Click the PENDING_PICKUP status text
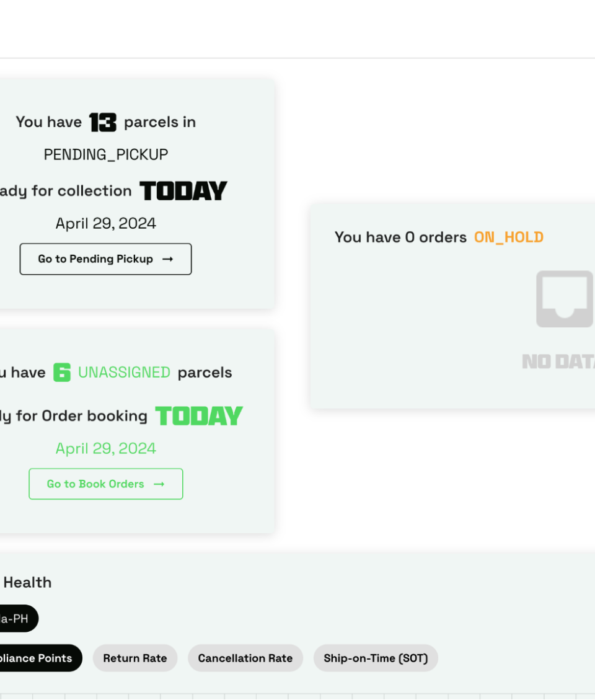The height and width of the screenshot is (700, 595). click(106, 154)
